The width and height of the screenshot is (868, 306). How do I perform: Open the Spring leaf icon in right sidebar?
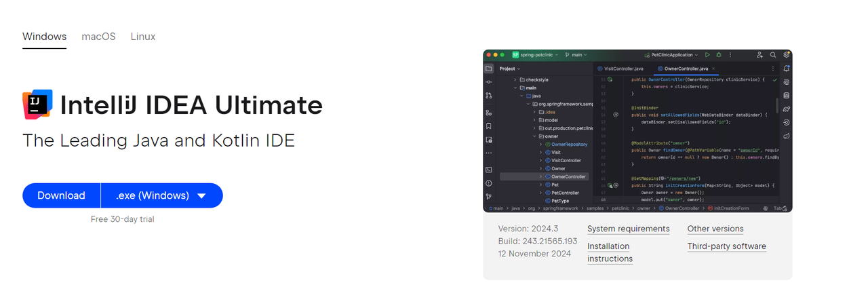click(x=786, y=136)
